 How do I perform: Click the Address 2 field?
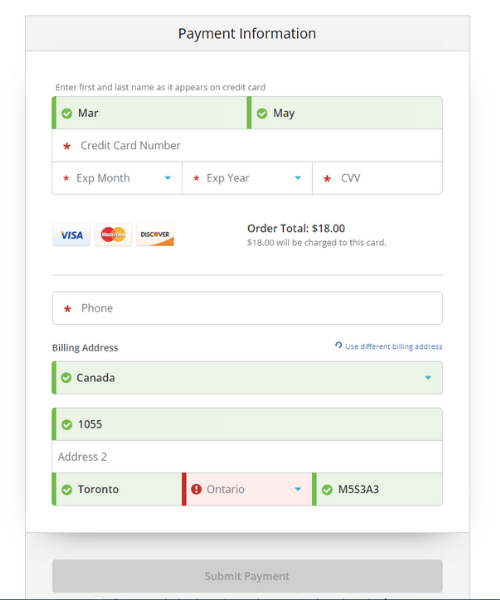coord(247,457)
